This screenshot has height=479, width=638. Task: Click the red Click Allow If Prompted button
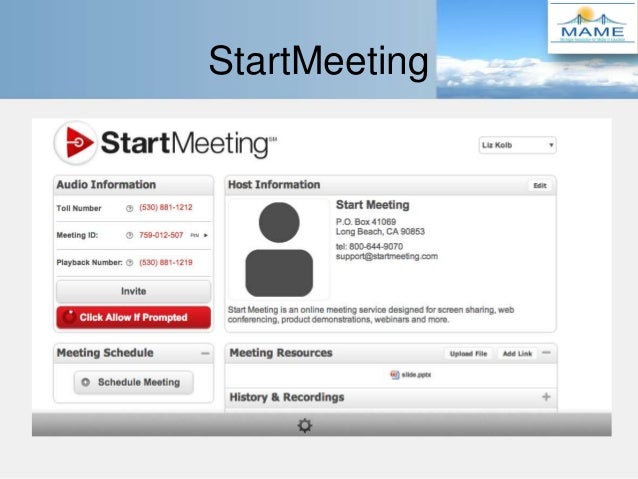pos(133,317)
